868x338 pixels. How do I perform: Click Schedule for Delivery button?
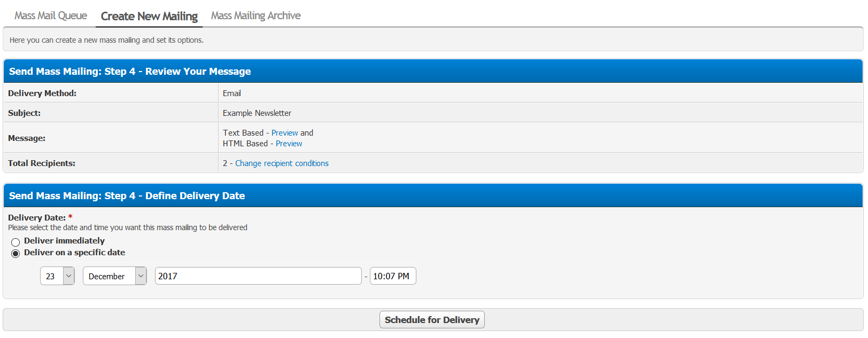pos(432,320)
